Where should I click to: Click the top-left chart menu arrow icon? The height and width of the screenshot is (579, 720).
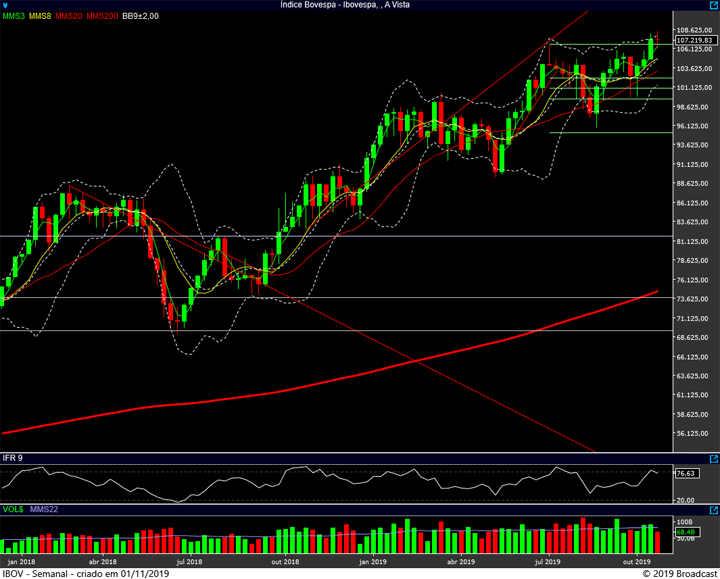click(5, 5)
